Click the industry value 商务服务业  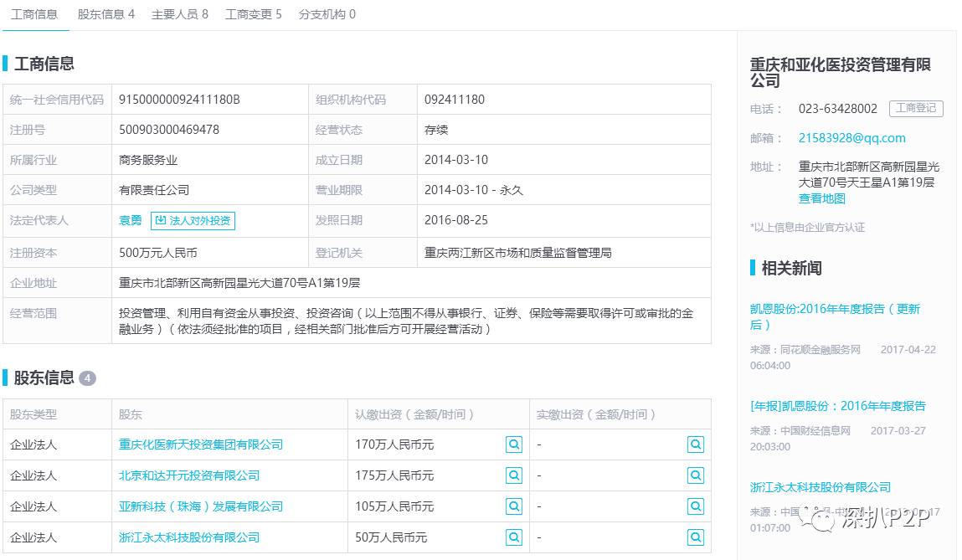pyautogui.click(x=148, y=160)
